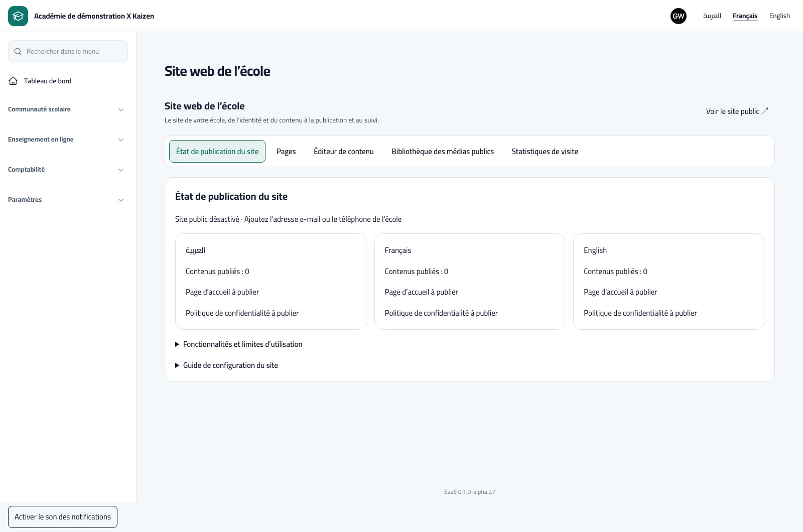Viewport: 803px width, 532px height.
Task: Expand the Communauté scolaire chevron
Action: click(121, 109)
